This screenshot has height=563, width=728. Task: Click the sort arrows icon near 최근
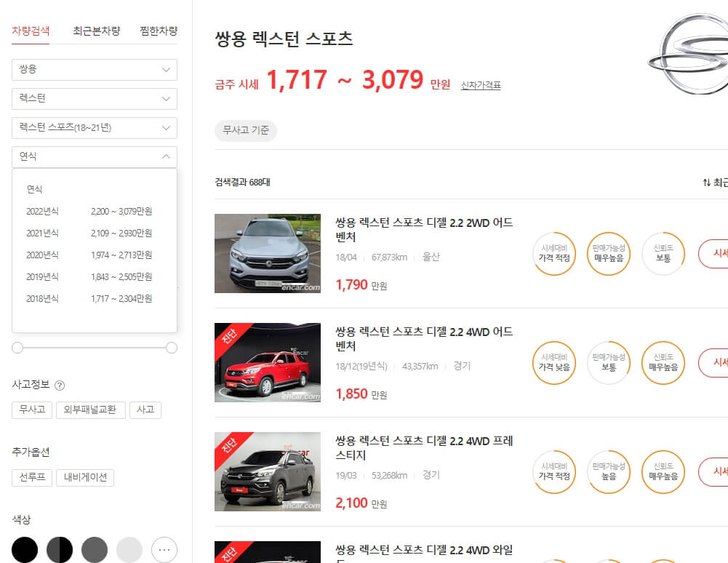(x=706, y=183)
